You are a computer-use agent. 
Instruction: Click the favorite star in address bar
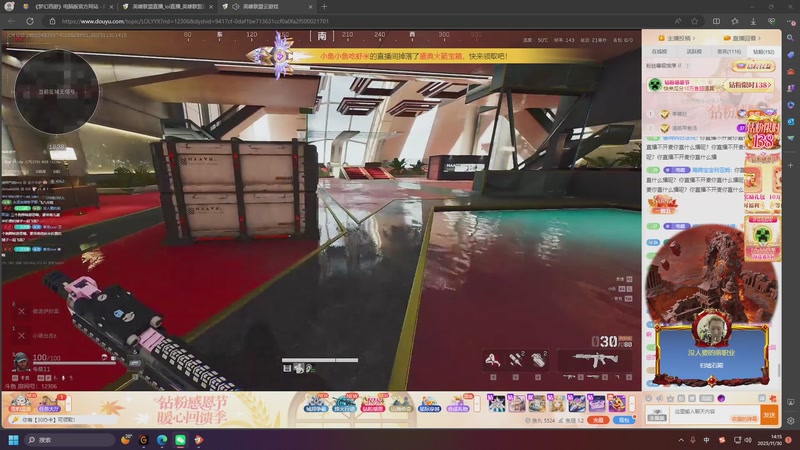click(x=694, y=21)
